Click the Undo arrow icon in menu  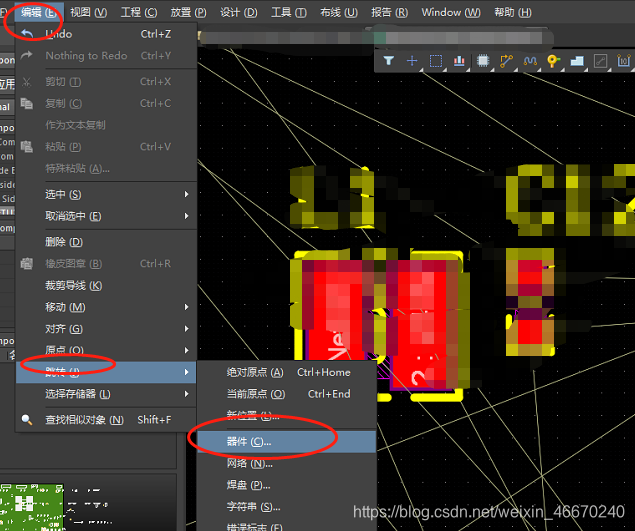[x=27, y=34]
